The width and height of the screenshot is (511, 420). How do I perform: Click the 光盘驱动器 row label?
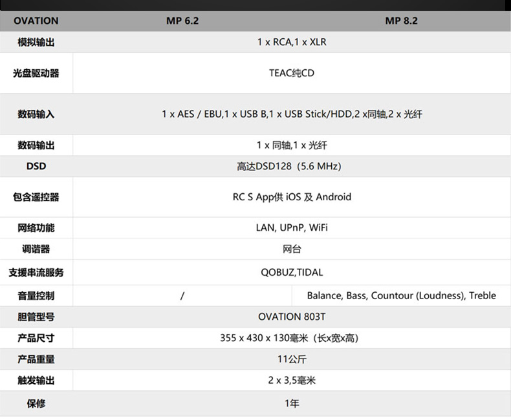(36, 73)
